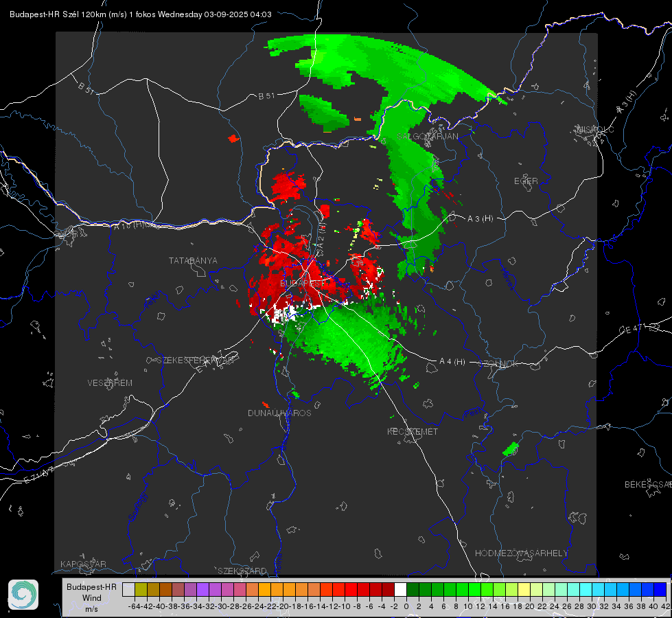
Task: Click the yellow swatch between 18 and 20
Action: [x=524, y=589]
